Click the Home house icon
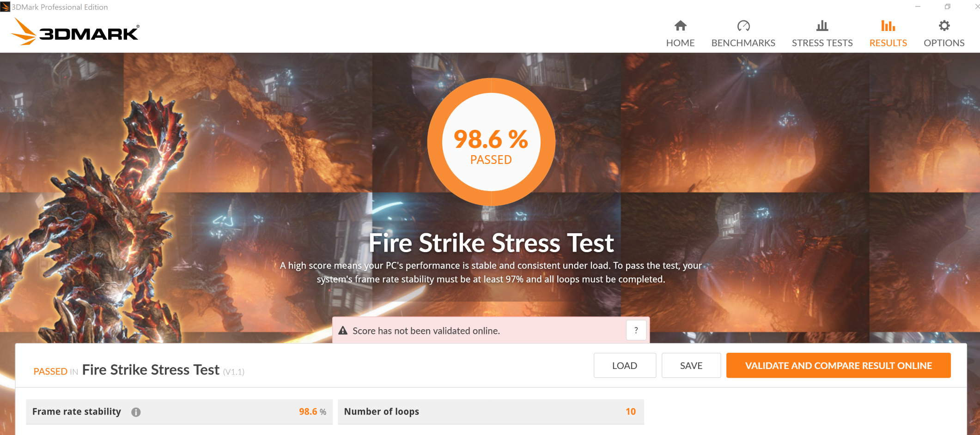Viewport: 980px width, 435px height. (x=680, y=25)
